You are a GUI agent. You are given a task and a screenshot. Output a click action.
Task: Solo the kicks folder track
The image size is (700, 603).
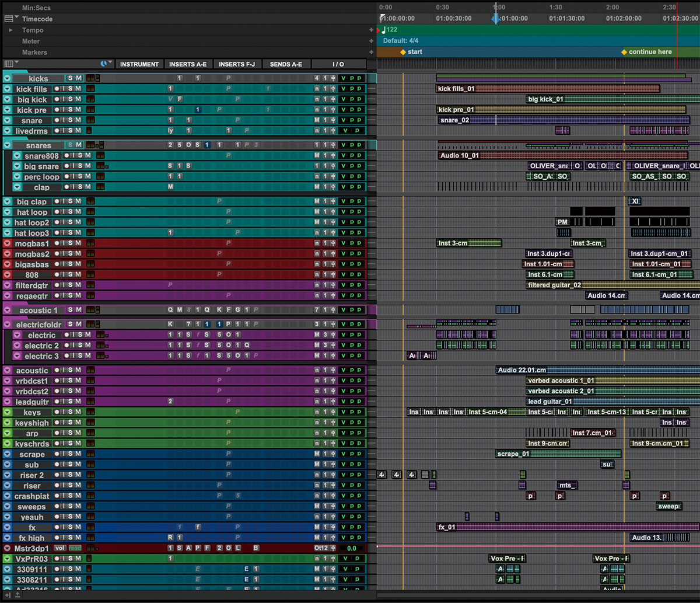point(71,78)
